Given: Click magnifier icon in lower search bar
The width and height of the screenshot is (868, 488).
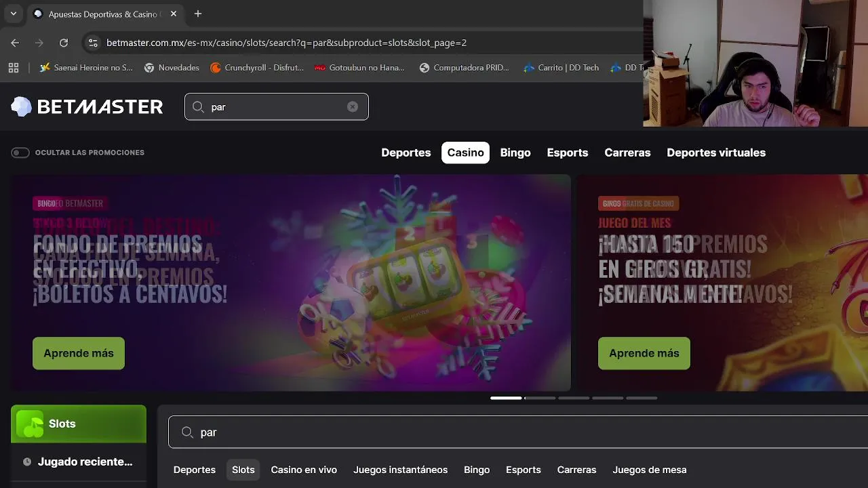Looking at the screenshot, I should pos(188,432).
